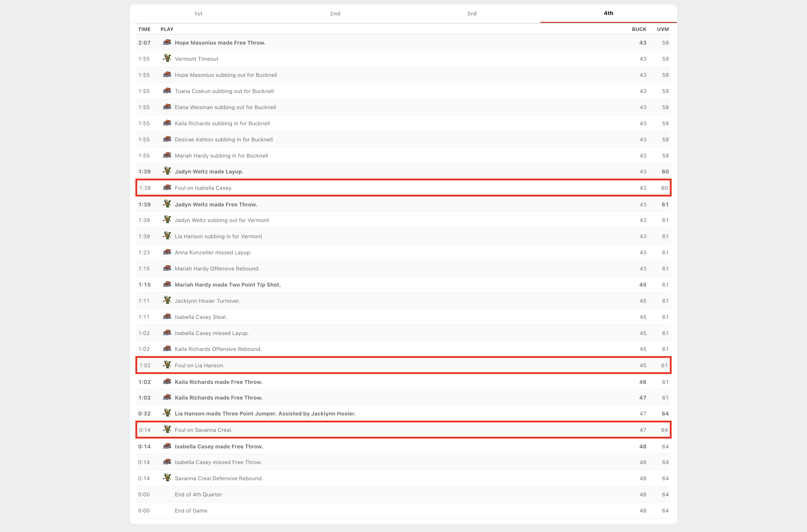Viewport: 807px width, 532px height.
Task: Select the 4th quarter tab
Action: (x=608, y=13)
